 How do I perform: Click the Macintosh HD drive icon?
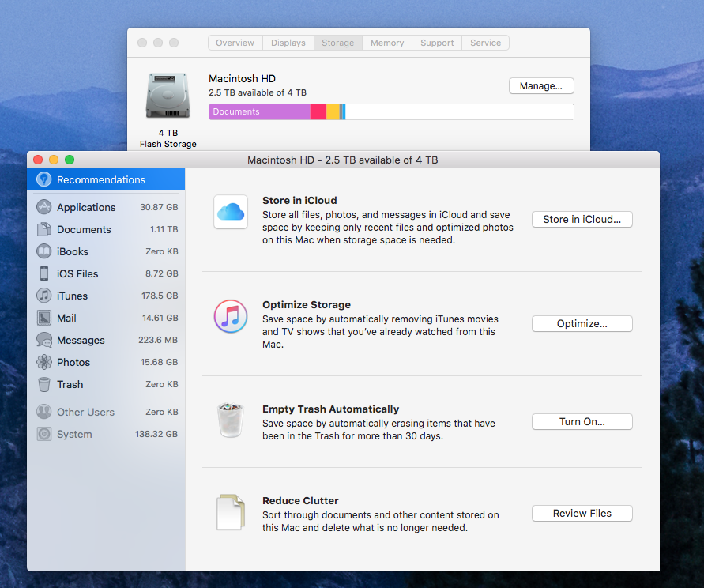(168, 95)
